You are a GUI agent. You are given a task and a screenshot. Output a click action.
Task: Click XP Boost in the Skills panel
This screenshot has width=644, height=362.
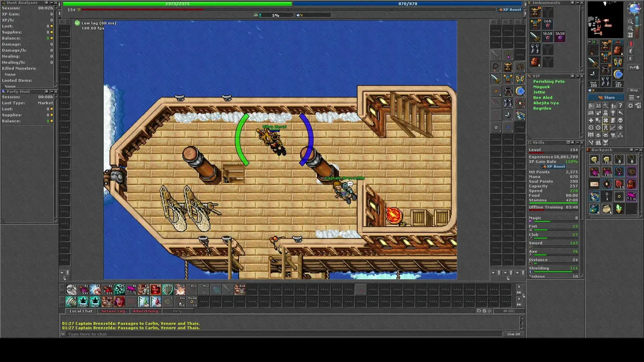point(553,166)
